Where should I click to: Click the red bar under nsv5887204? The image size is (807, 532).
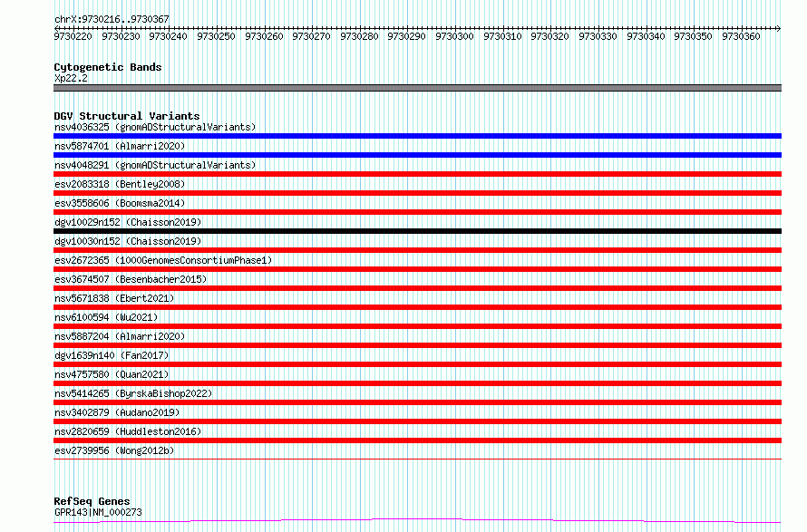[x=417, y=345]
